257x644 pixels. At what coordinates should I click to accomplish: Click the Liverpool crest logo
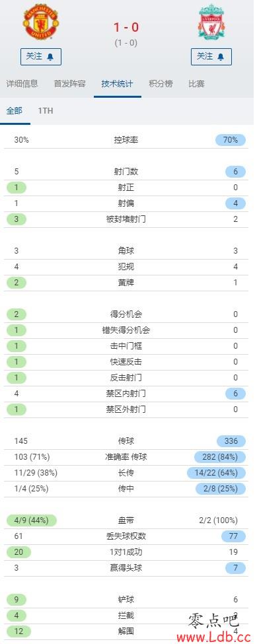point(211,22)
